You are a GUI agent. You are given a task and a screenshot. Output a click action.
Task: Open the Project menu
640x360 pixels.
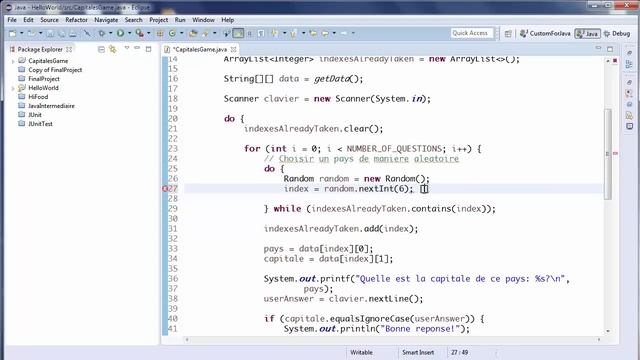158,20
